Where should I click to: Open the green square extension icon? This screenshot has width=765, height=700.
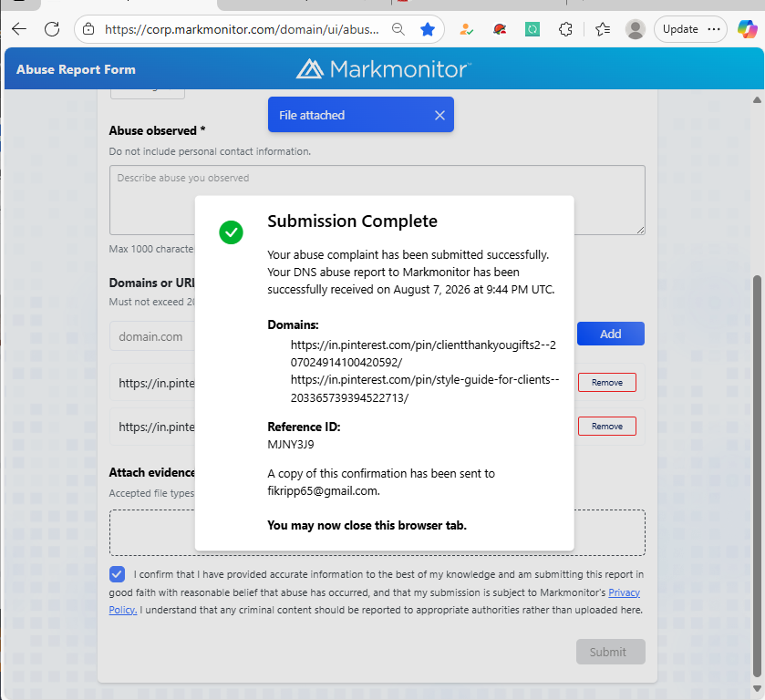[x=532, y=29]
